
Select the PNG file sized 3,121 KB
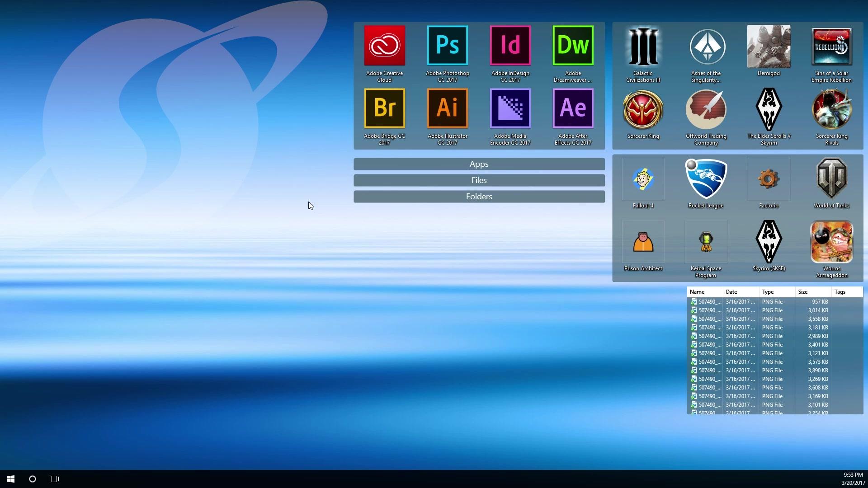775,353
